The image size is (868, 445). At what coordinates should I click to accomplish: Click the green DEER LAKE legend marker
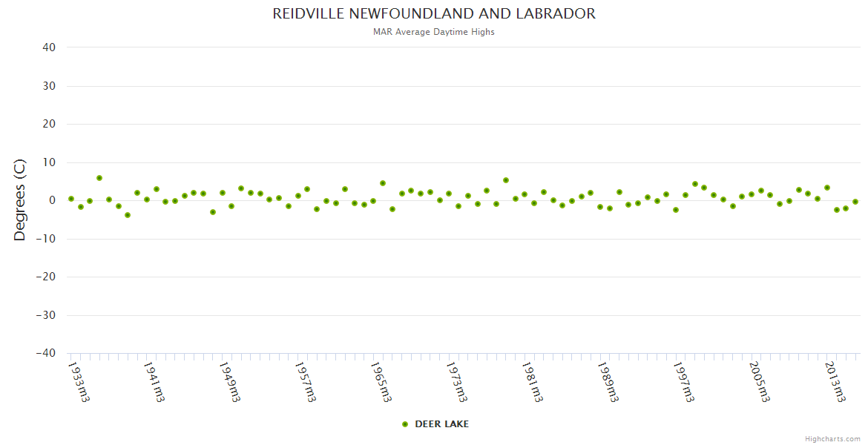click(405, 424)
